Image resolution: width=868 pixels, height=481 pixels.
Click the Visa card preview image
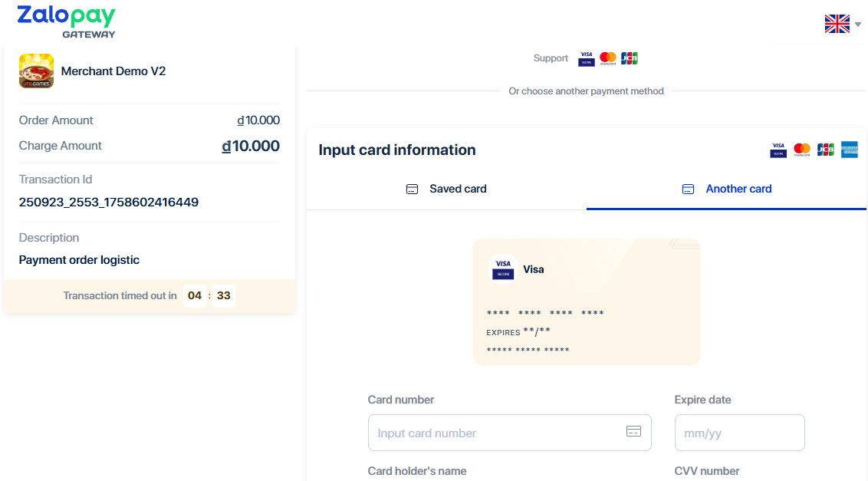click(x=587, y=301)
